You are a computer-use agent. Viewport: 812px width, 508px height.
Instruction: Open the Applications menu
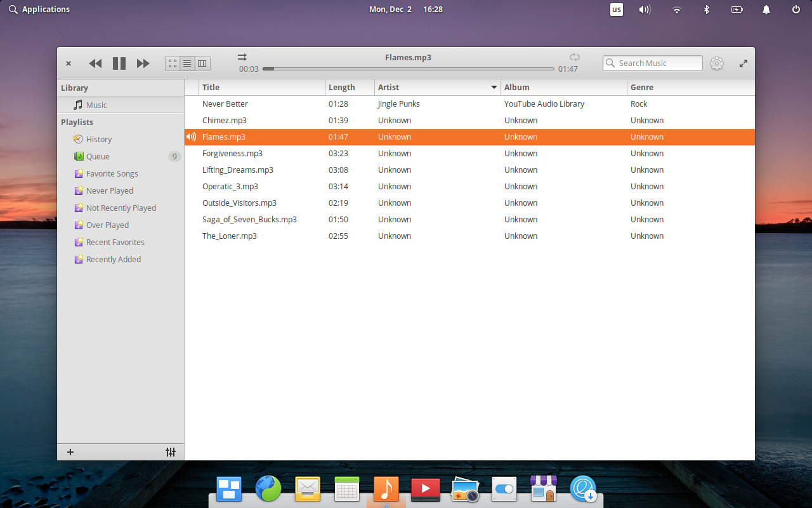39,9
